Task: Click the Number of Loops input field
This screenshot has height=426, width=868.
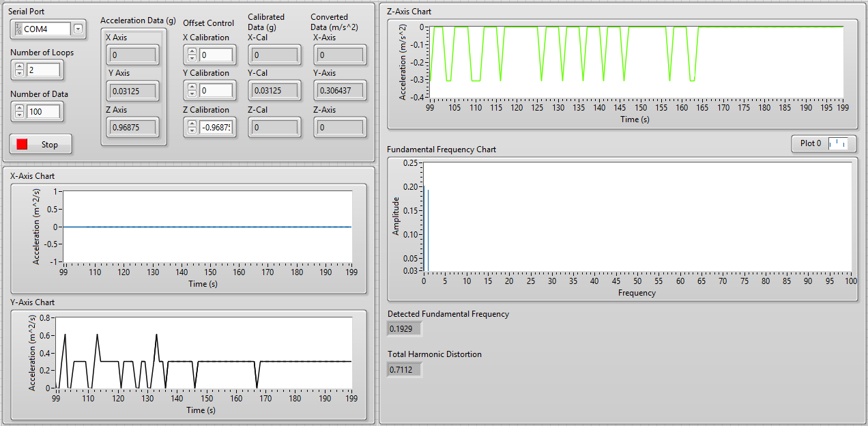Action: (x=44, y=70)
